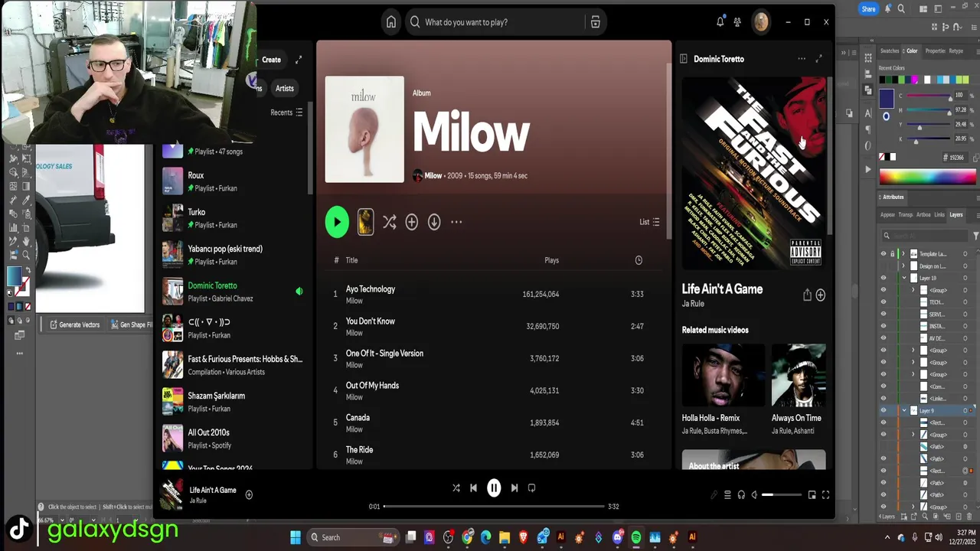Add the Milow album to Your Library
Screen dimensions: 980x551
click(412, 222)
